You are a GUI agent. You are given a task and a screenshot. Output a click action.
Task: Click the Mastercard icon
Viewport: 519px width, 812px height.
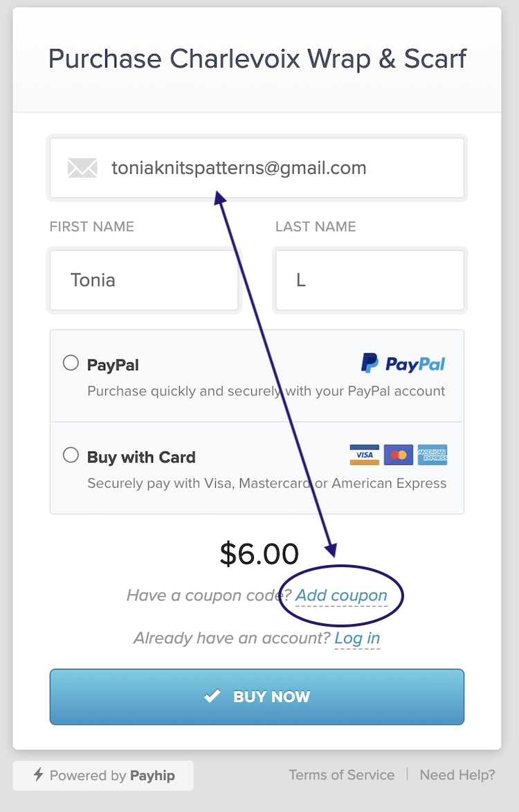click(399, 454)
